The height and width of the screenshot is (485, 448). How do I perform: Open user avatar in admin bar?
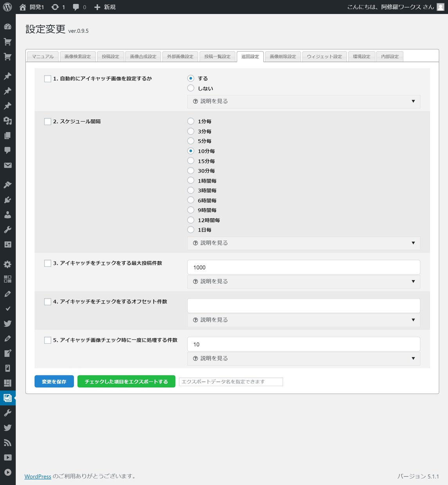[x=440, y=7]
